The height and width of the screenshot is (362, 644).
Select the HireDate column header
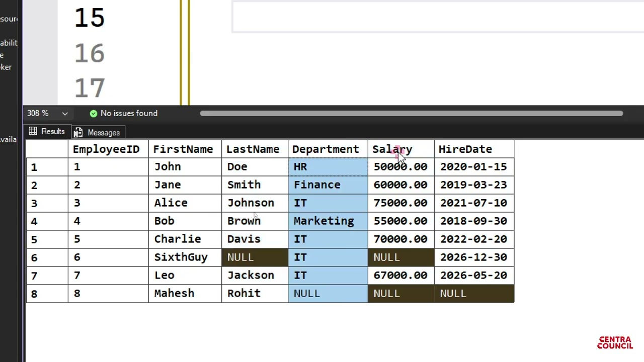pos(474,149)
